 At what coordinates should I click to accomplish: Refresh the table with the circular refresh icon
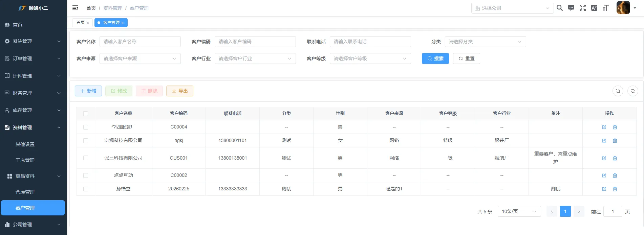632,91
